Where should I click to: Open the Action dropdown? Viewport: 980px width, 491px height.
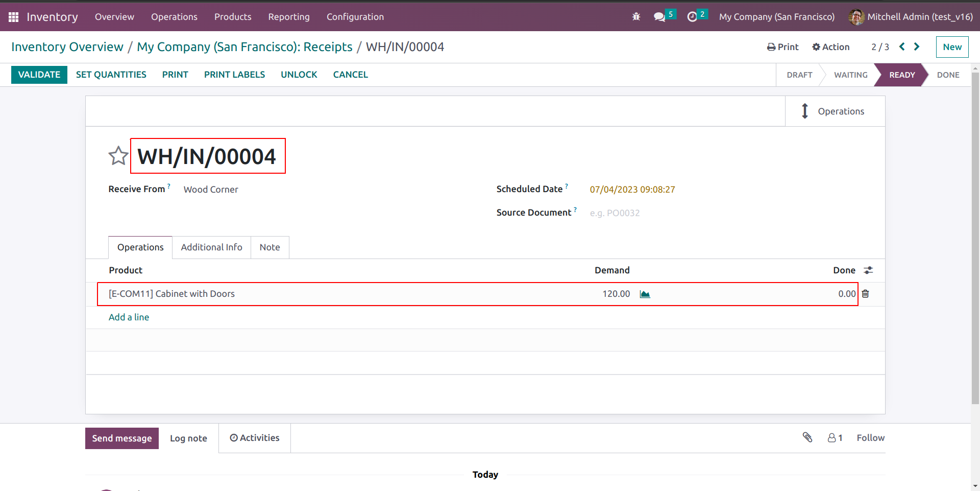pyautogui.click(x=831, y=47)
